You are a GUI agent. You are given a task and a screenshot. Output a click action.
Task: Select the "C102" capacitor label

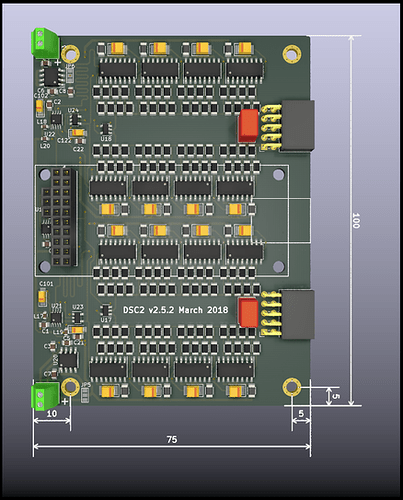41,96
